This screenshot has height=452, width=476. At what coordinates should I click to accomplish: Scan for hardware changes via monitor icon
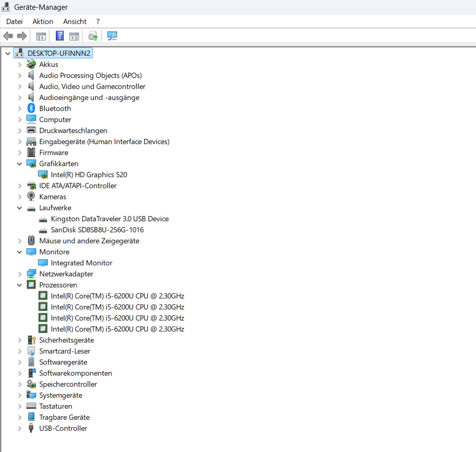pos(112,36)
